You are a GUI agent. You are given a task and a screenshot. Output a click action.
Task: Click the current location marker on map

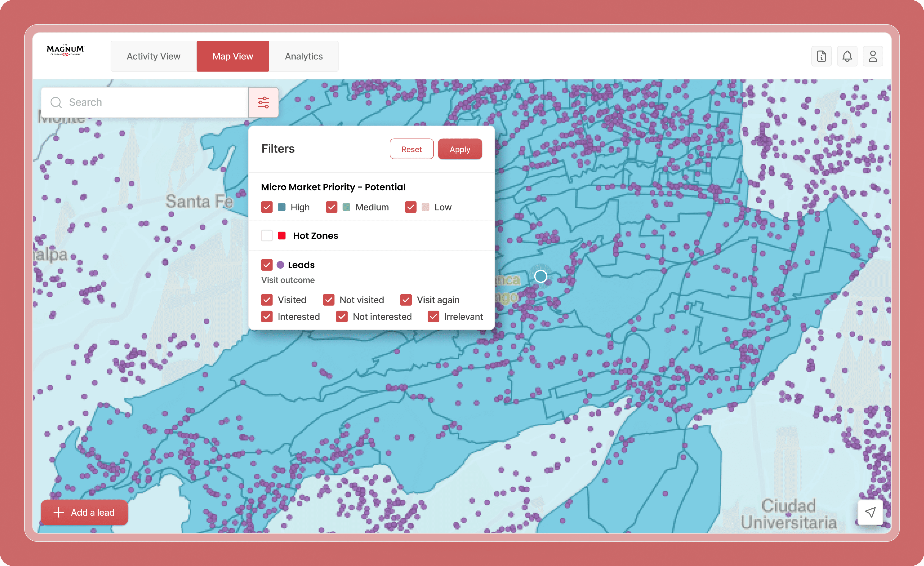(540, 277)
